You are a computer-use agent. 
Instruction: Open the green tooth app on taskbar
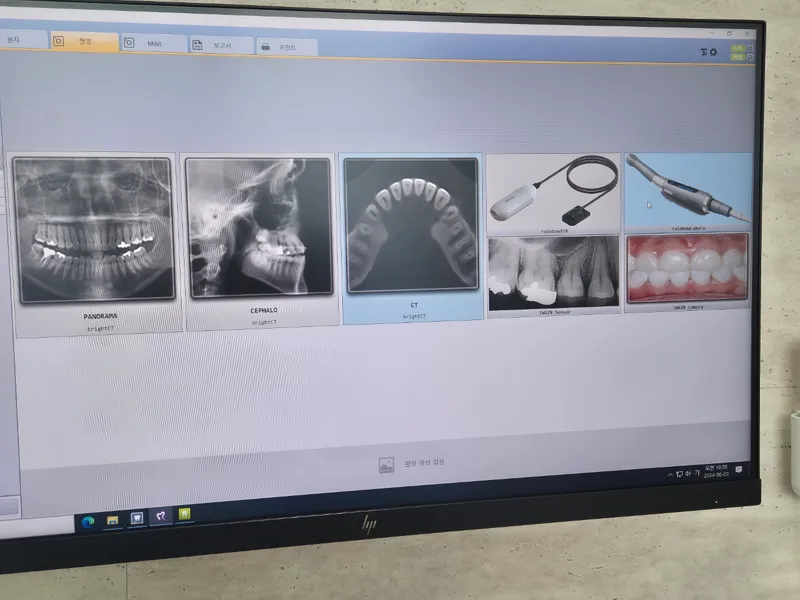point(184,514)
